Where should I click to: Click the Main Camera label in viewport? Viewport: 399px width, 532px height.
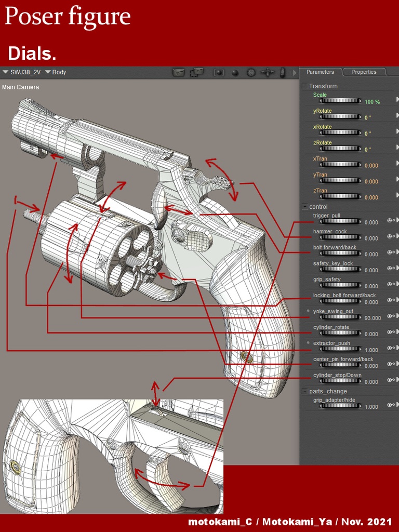[20, 87]
